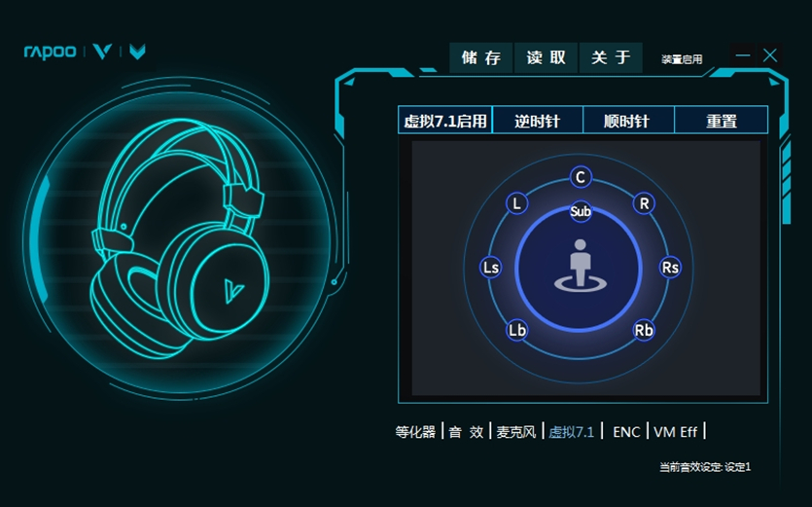812x507 pixels.
Task: Click the Rb right back speaker
Action: 644,331
